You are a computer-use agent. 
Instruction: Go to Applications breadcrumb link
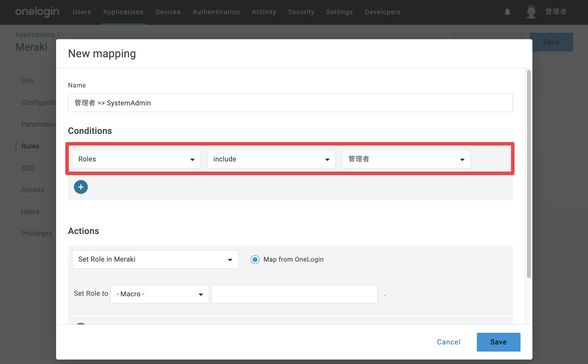[35, 34]
